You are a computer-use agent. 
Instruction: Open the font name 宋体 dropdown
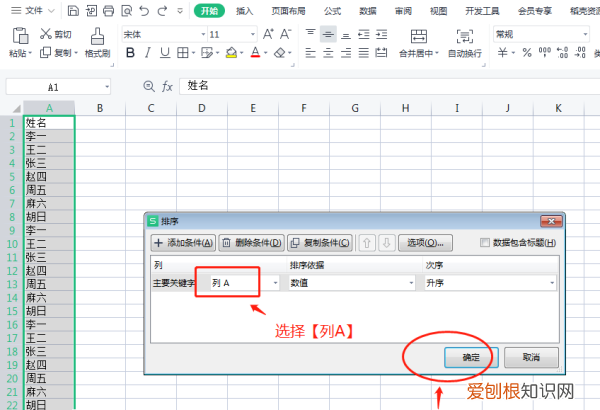pyautogui.click(x=204, y=34)
